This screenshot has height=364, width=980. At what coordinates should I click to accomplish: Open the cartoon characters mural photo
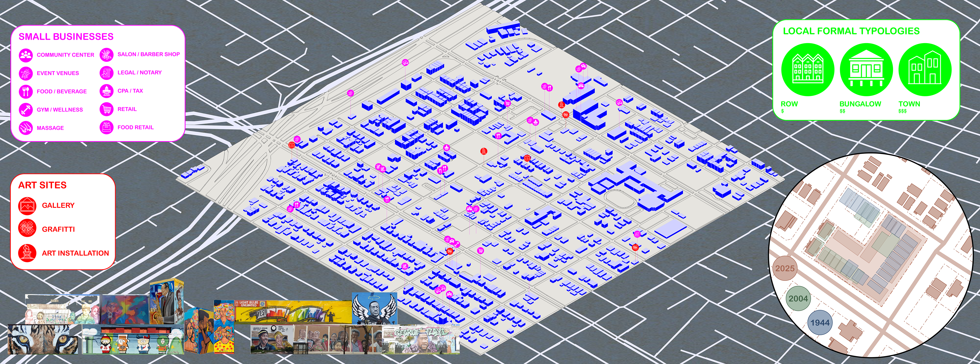(133, 339)
